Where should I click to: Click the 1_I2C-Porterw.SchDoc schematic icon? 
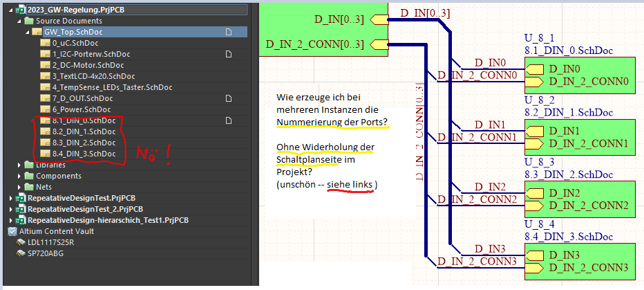click(x=44, y=54)
